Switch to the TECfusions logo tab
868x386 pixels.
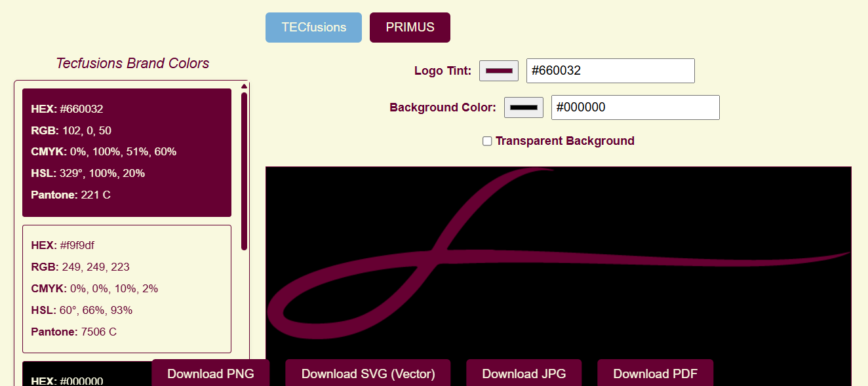click(x=313, y=28)
